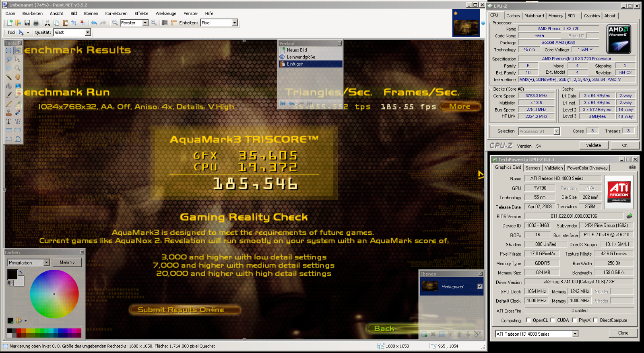The width and height of the screenshot is (644, 353).
Task: Click the secondary white color swatch
Action: coord(21,281)
